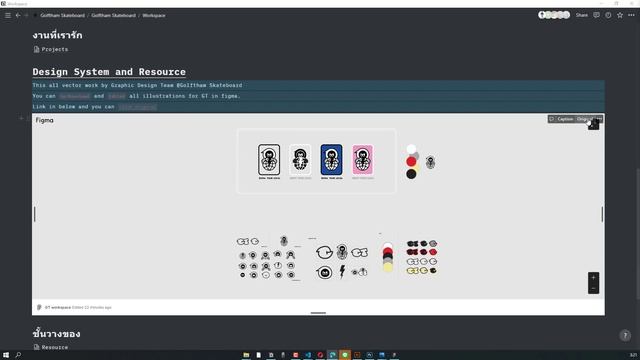Click the Caption button on embed
The image size is (640, 360).
click(565, 119)
